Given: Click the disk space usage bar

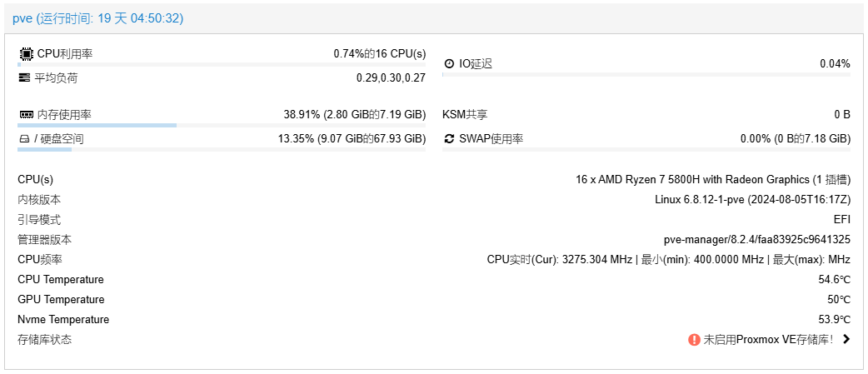Looking at the screenshot, I should point(222,149).
